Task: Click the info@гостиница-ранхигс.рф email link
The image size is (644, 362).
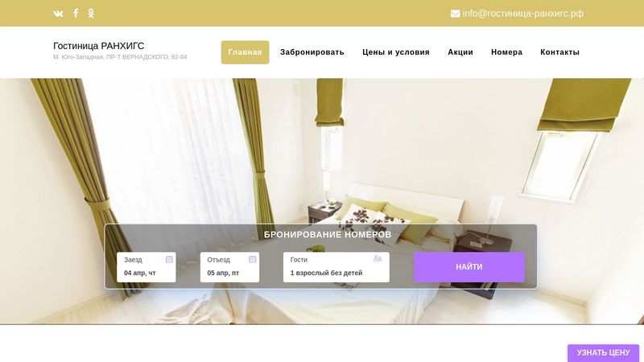Action: (522, 14)
